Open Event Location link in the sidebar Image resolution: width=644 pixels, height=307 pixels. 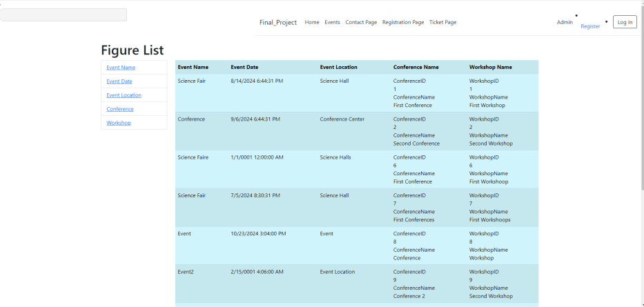pyautogui.click(x=124, y=95)
